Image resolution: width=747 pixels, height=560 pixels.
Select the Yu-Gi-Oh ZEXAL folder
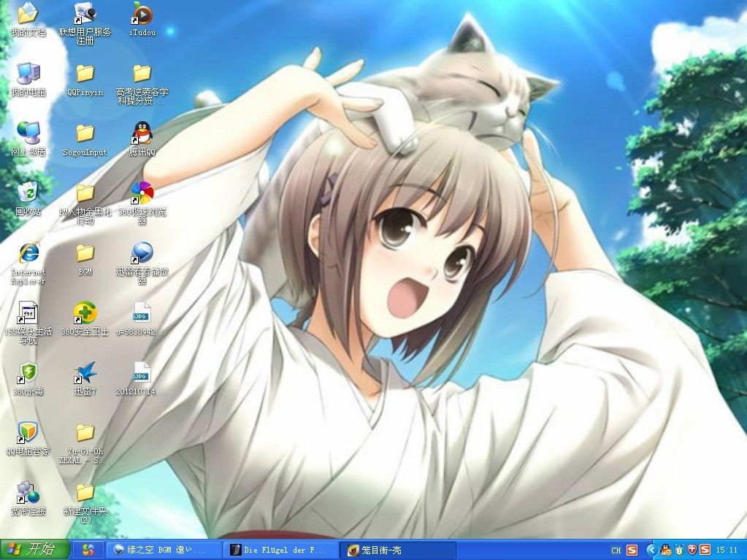[x=85, y=443]
